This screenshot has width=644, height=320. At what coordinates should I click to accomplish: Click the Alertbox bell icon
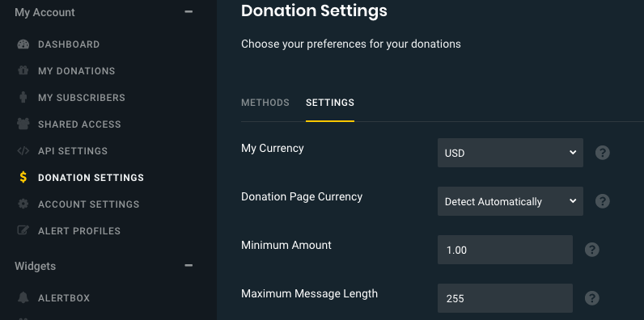point(23,298)
